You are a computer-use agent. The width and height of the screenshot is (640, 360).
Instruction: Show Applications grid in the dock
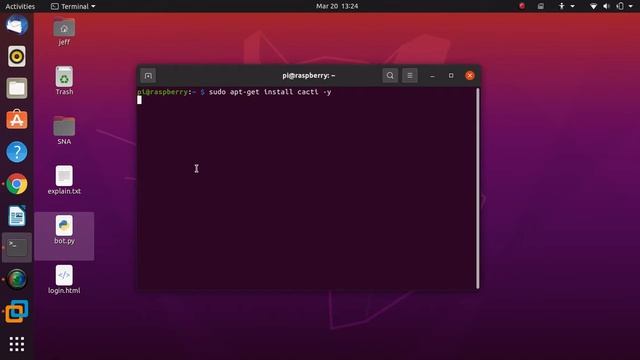(x=17, y=344)
